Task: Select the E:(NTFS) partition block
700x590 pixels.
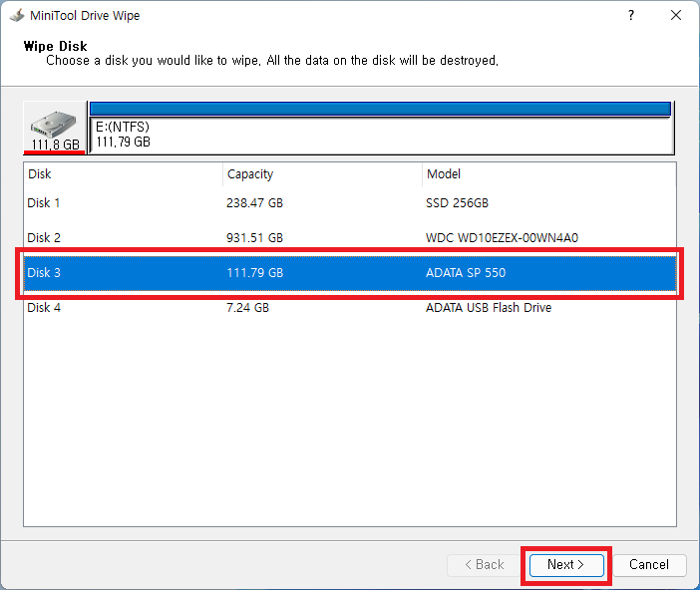Action: pyautogui.click(x=382, y=136)
